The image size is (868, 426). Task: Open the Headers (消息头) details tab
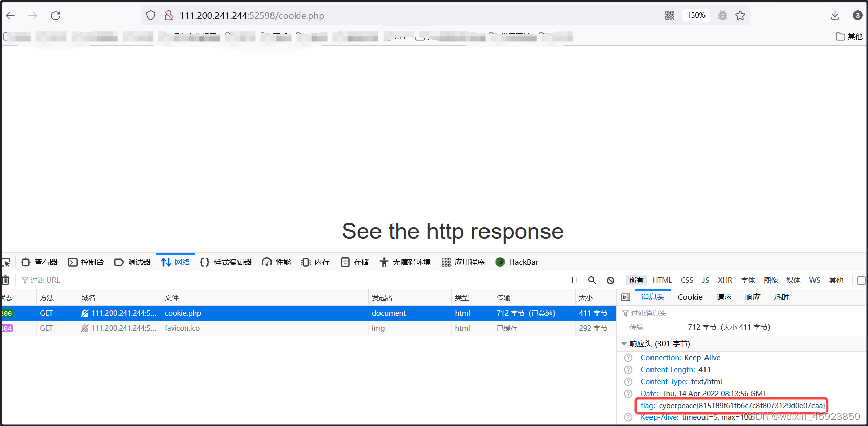(653, 297)
